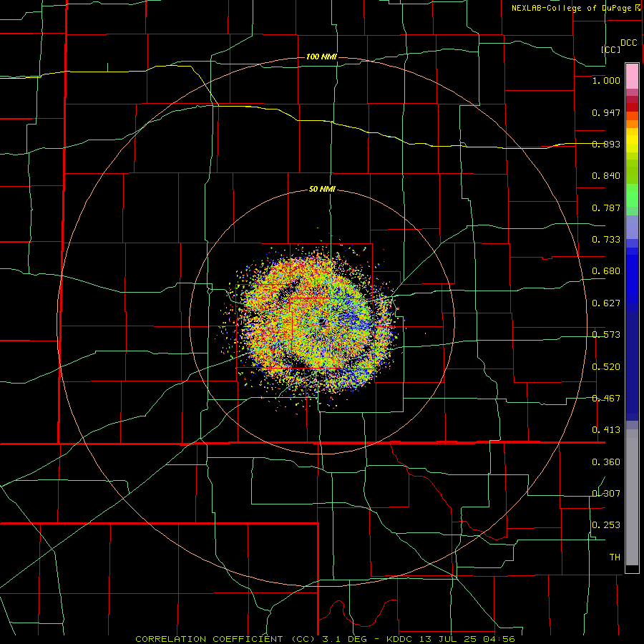Pick the orange color bar segment
The height and width of the screenshot is (644, 644).
pyautogui.click(x=632, y=124)
